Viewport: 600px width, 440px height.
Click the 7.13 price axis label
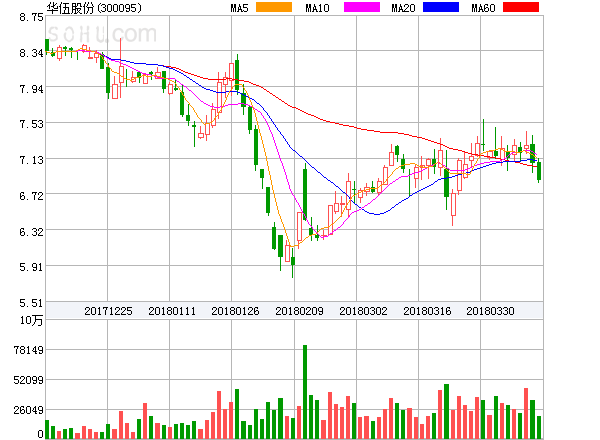click(31, 160)
